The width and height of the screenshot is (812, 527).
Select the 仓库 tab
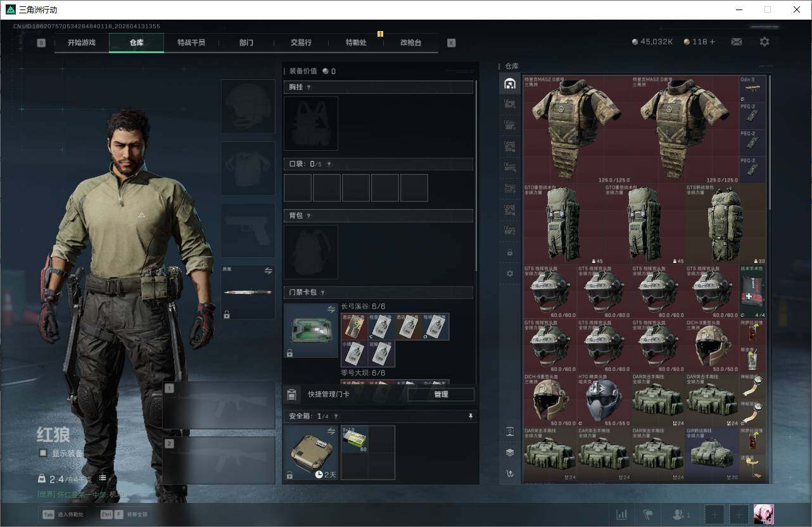tap(137, 42)
